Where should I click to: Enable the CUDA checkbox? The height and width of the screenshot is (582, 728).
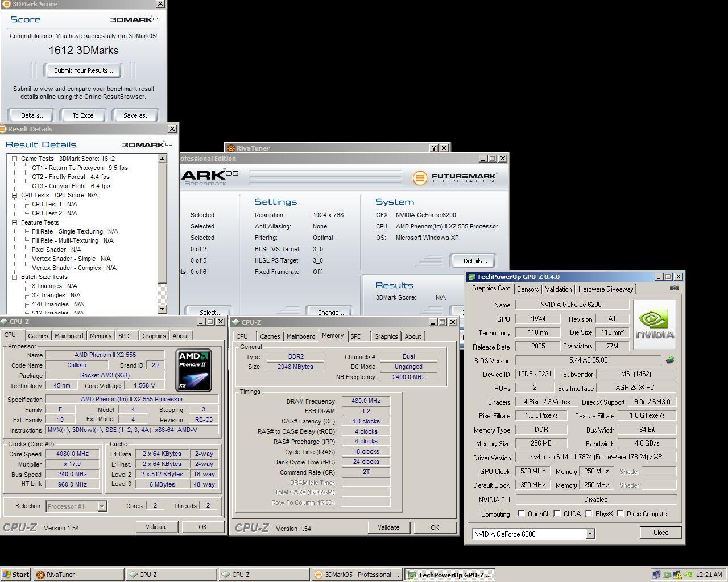pyautogui.click(x=557, y=513)
